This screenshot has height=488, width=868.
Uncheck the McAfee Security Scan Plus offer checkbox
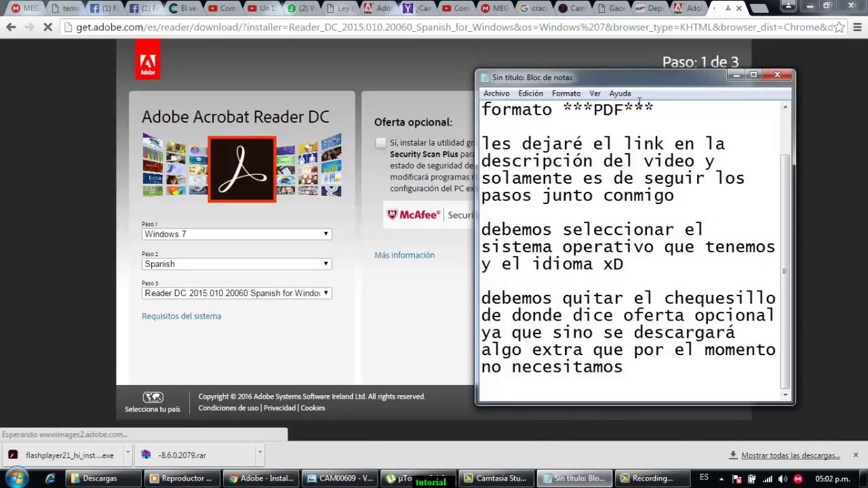click(380, 142)
